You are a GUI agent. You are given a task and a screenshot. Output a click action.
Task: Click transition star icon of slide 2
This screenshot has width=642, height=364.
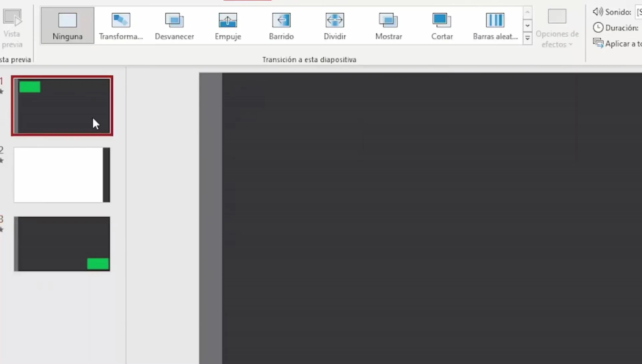tap(2, 161)
